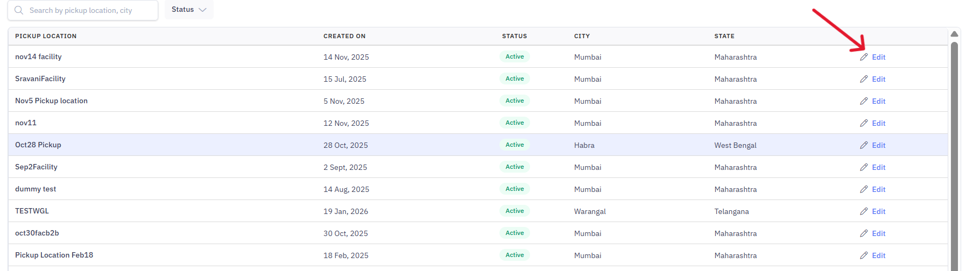Viewport: 980px width, 271px height.
Task: Click Edit link for oct30facb2b row
Action: point(879,233)
